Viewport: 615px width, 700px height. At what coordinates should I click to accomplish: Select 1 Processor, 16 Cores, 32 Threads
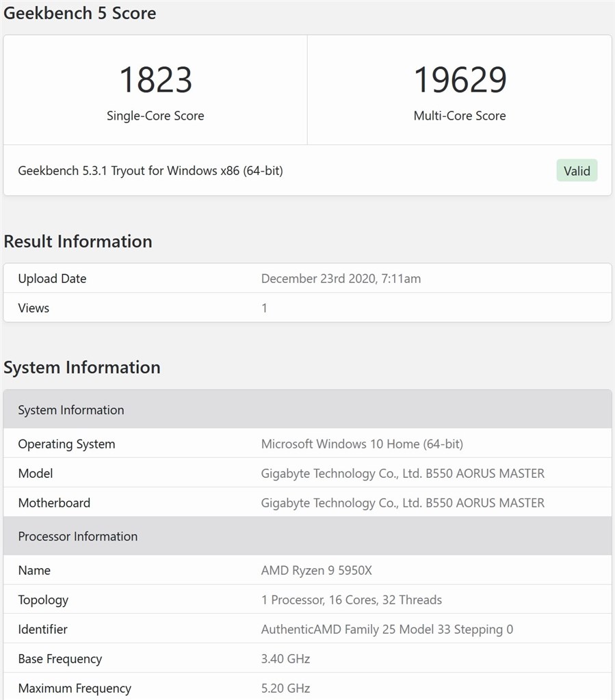[x=352, y=600]
